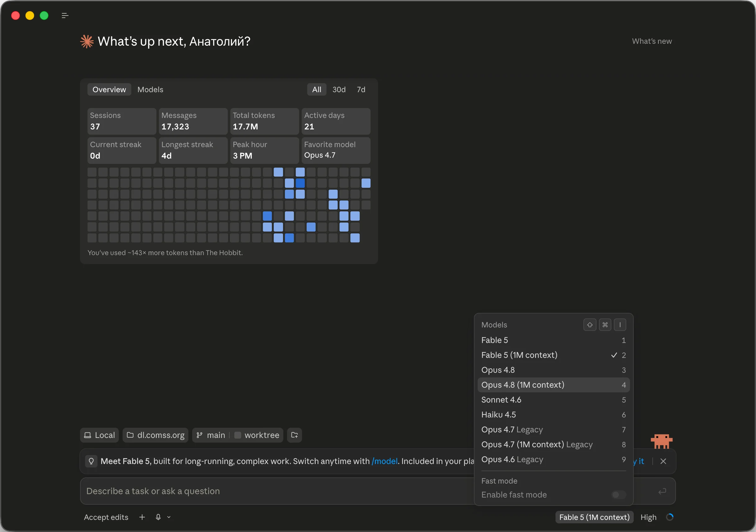Switch to the Overview tab

tap(109, 90)
